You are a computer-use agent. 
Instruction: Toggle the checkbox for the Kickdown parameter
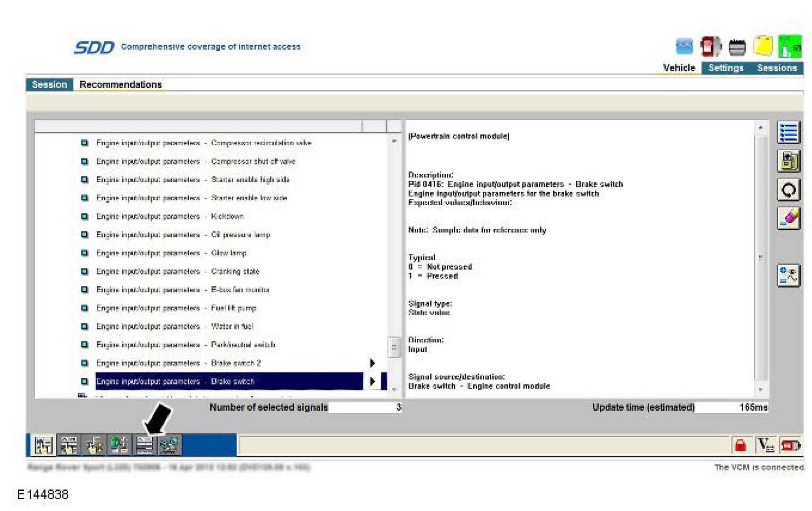84,216
